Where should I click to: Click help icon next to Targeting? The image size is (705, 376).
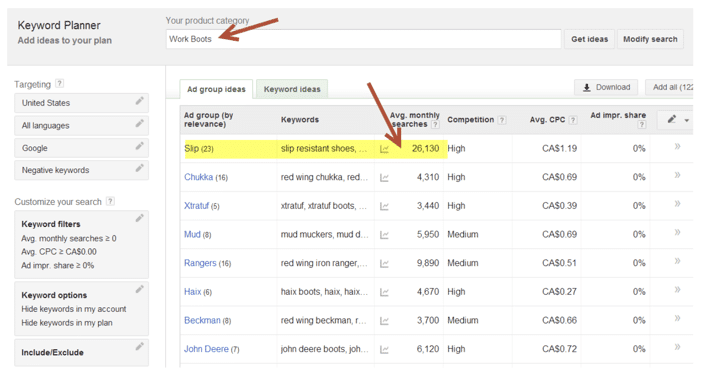click(x=59, y=83)
